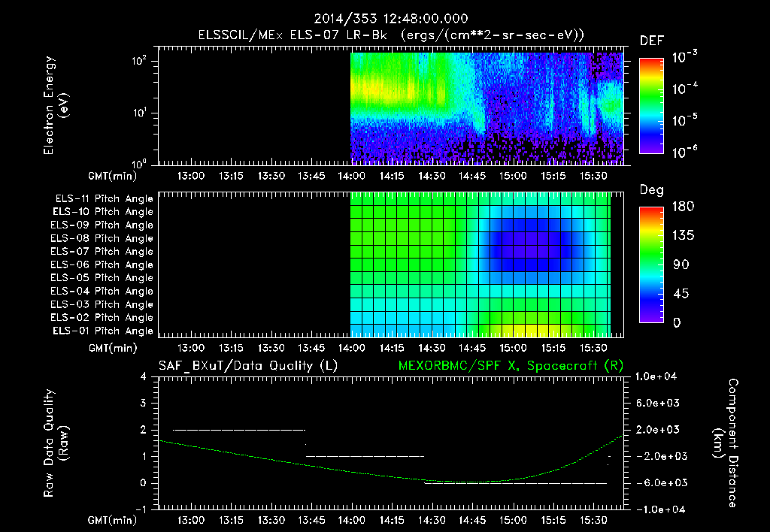The width and height of the screenshot is (770, 532).
Task: Click the timestamp title 2014/353 12:48:00.000
Action: [x=391, y=19]
